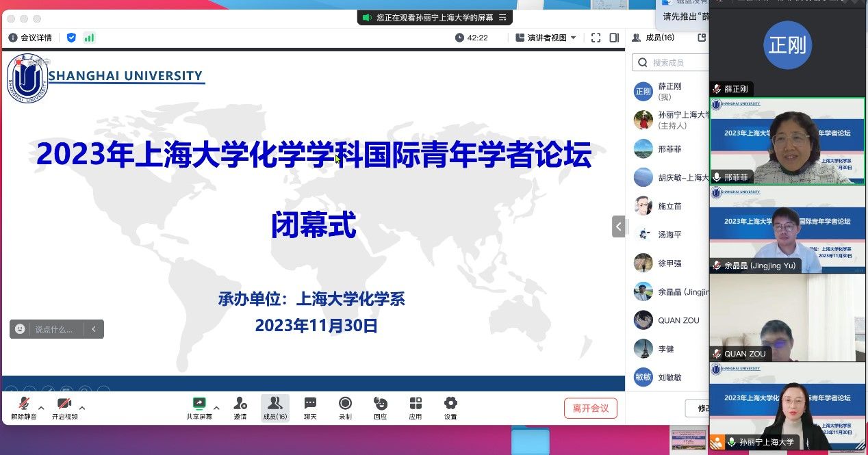This screenshot has width=868, height=455.
Task: Expand video options arrow beside 开启视频
Action: pyautogui.click(x=82, y=408)
